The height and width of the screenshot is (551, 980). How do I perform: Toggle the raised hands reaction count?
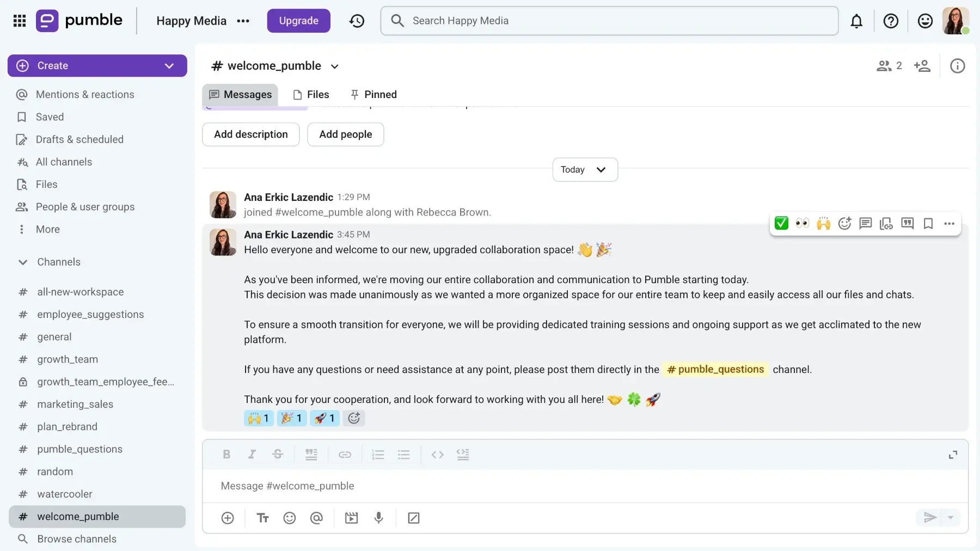pyautogui.click(x=259, y=418)
